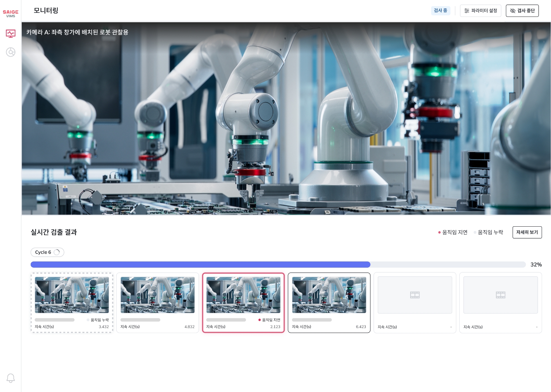Click the placeholder film icon in sixth card
The image size is (551, 392).
[x=500, y=295]
